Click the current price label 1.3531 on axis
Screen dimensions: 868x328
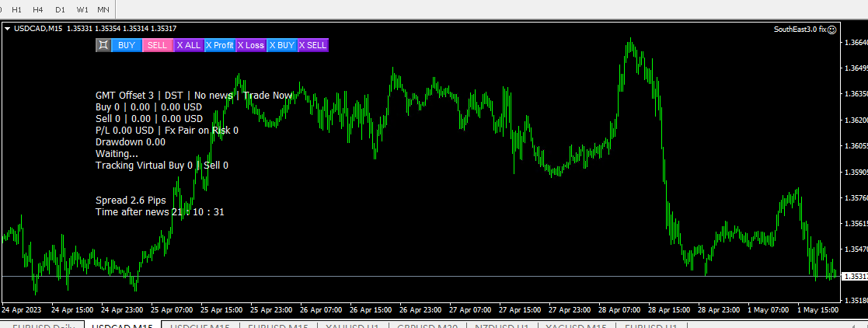coord(854,276)
